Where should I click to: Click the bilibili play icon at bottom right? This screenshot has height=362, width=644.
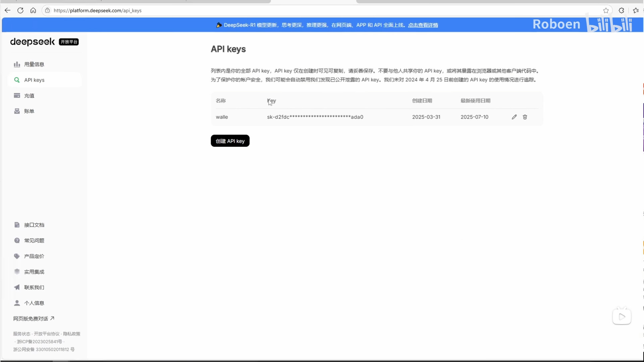click(x=622, y=317)
